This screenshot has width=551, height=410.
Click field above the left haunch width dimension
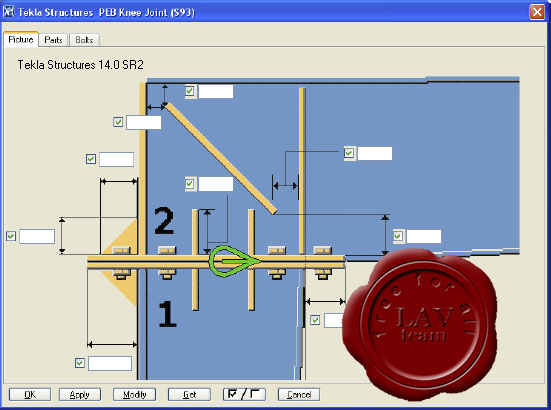(x=116, y=160)
